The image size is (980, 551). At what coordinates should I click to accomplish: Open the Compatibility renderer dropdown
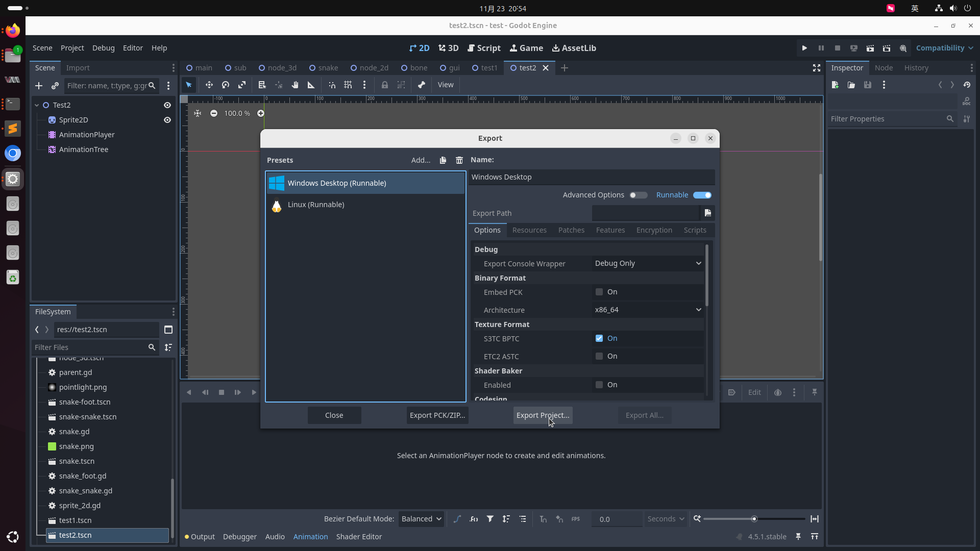(x=944, y=48)
